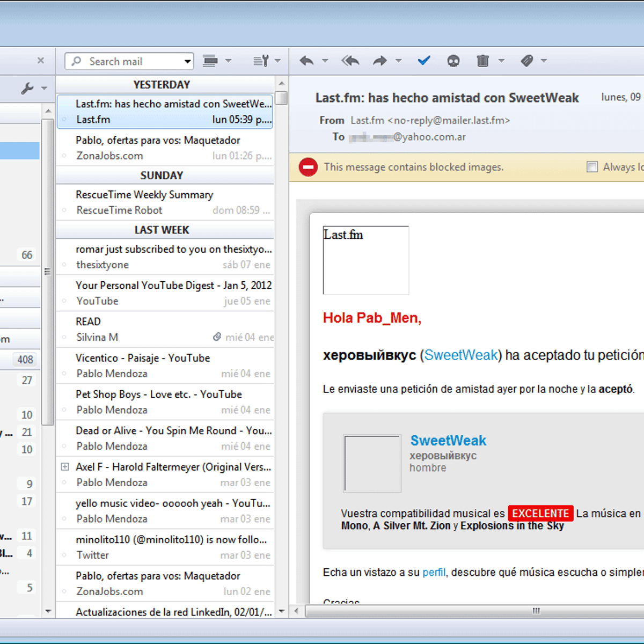This screenshot has width=644, height=644.
Task: Mark the message with the checkmark icon
Action: pyautogui.click(x=424, y=61)
